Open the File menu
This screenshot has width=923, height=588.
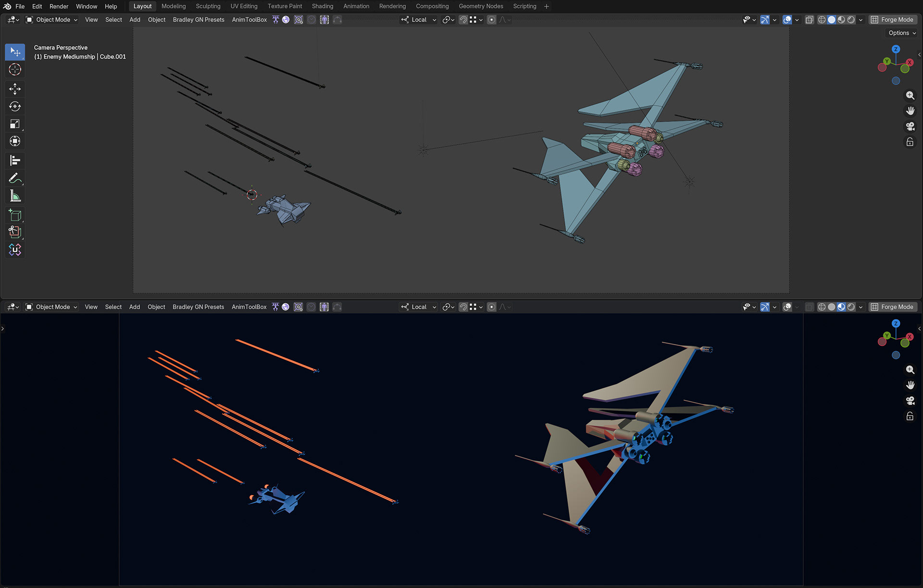[20, 6]
